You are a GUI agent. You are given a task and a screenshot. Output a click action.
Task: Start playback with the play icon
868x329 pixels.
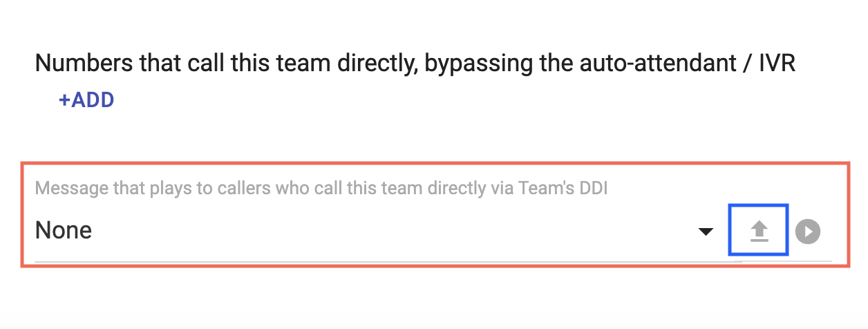[808, 231]
